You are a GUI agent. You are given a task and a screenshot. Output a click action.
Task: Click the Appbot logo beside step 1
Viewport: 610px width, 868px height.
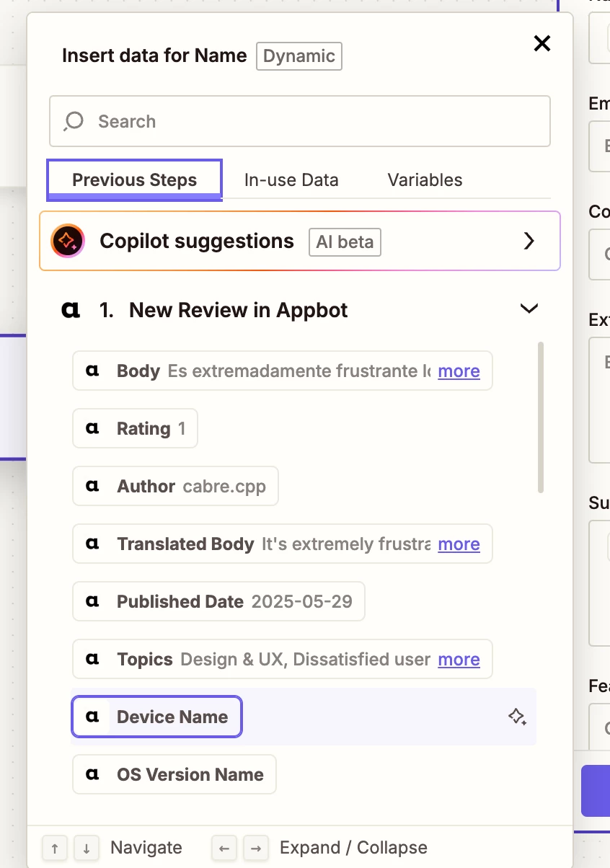(71, 311)
